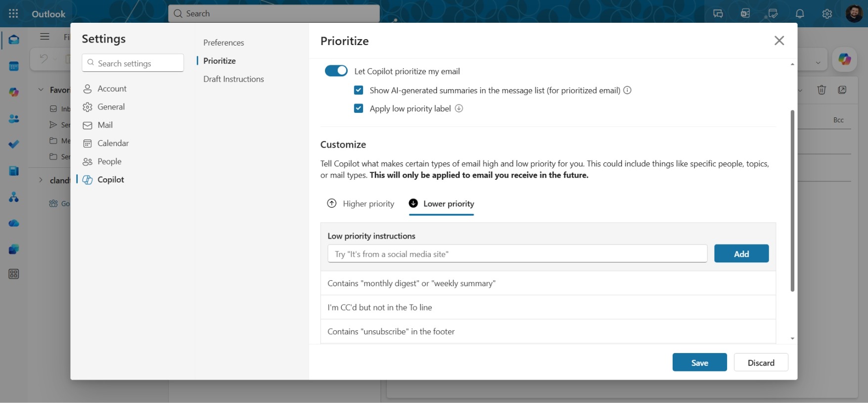Save the prioritize settings

699,362
